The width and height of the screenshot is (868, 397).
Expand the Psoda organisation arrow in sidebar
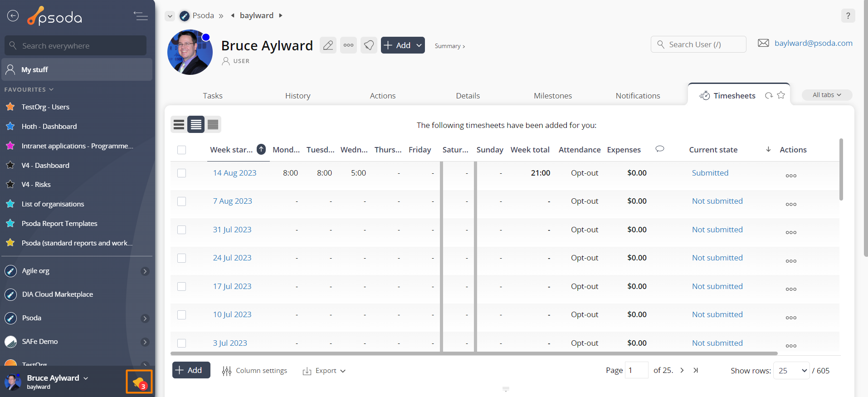pos(145,319)
